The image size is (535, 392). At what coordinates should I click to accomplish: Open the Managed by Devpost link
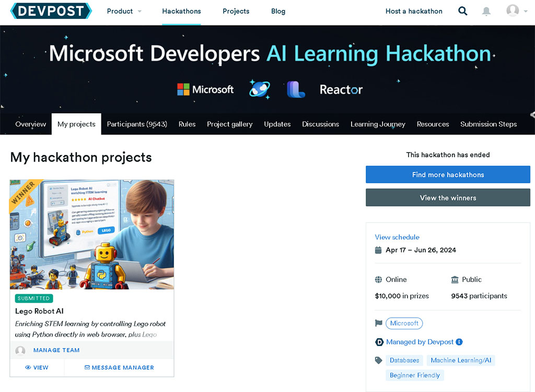(420, 342)
